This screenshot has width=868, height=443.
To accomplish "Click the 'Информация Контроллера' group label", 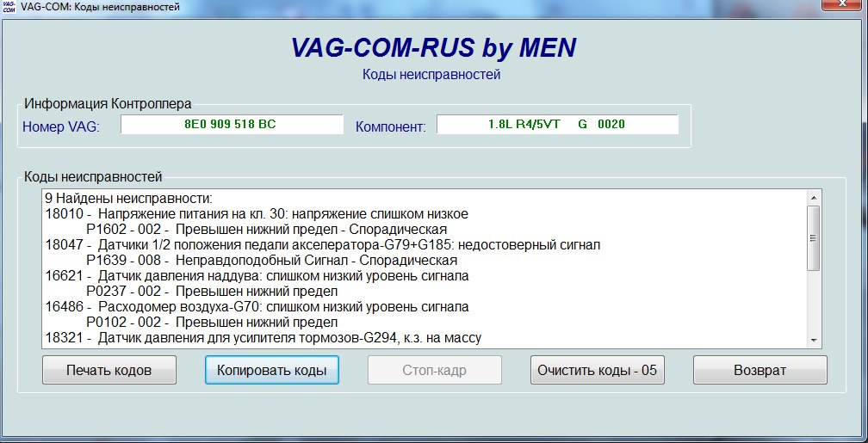I will [108, 103].
